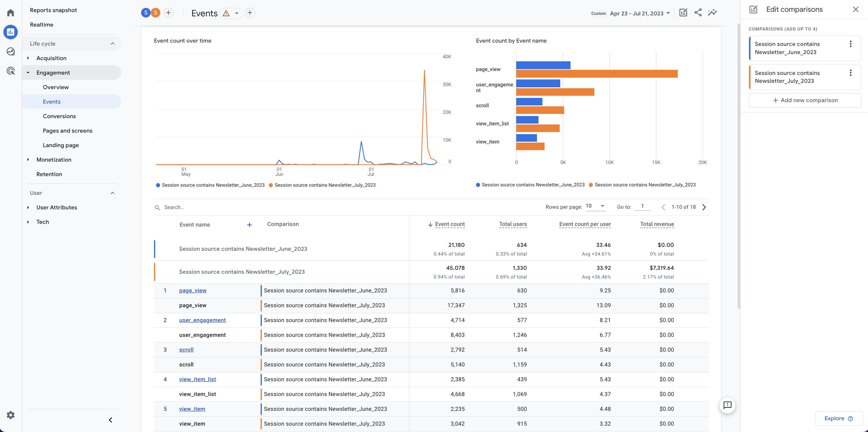Open the Insights sparkline icon
The image size is (868, 432).
coord(712,13)
